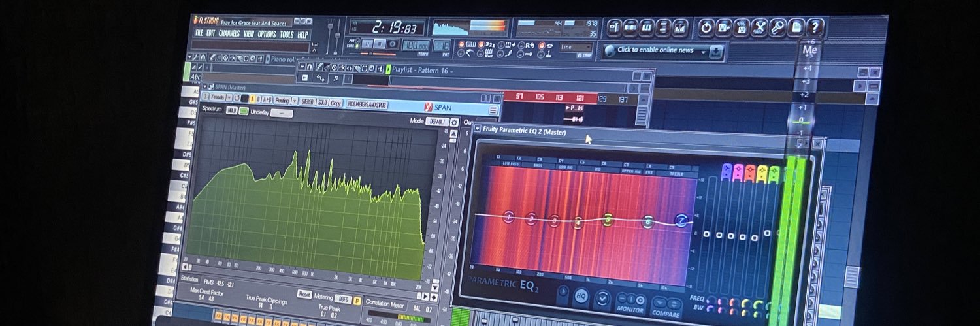This screenshot has height=326, width=980.
Task: Open the CHANNELS menu
Action: click(x=229, y=33)
